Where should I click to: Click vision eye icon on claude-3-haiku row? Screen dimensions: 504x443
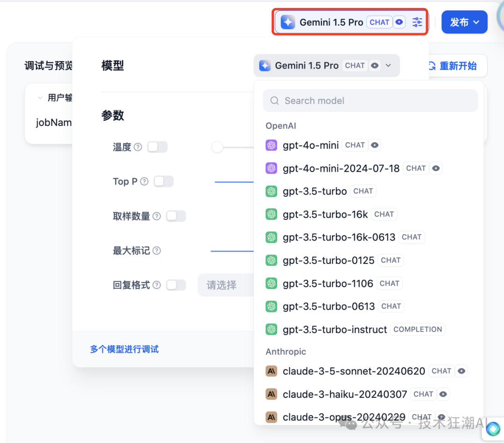coord(443,394)
